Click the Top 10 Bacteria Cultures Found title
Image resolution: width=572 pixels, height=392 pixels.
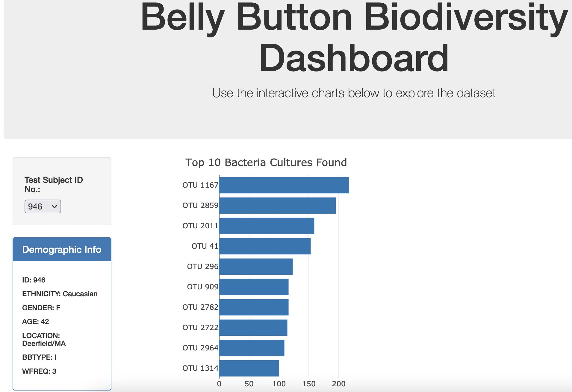[x=266, y=162]
